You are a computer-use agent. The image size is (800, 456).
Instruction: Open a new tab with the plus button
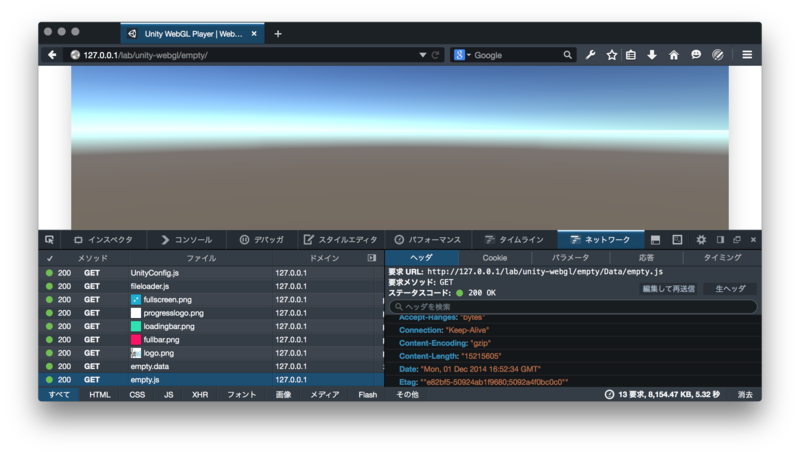tap(278, 34)
